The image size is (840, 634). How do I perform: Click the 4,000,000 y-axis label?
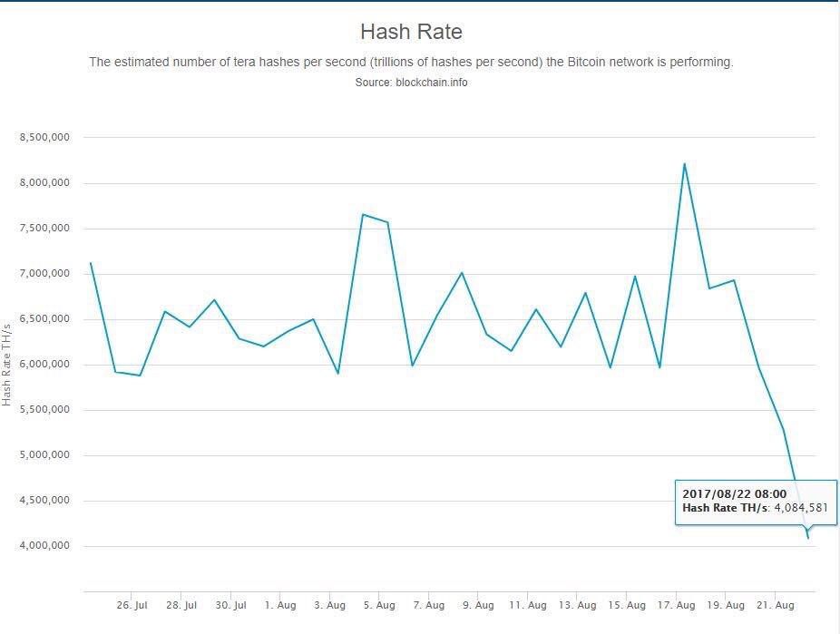45,546
